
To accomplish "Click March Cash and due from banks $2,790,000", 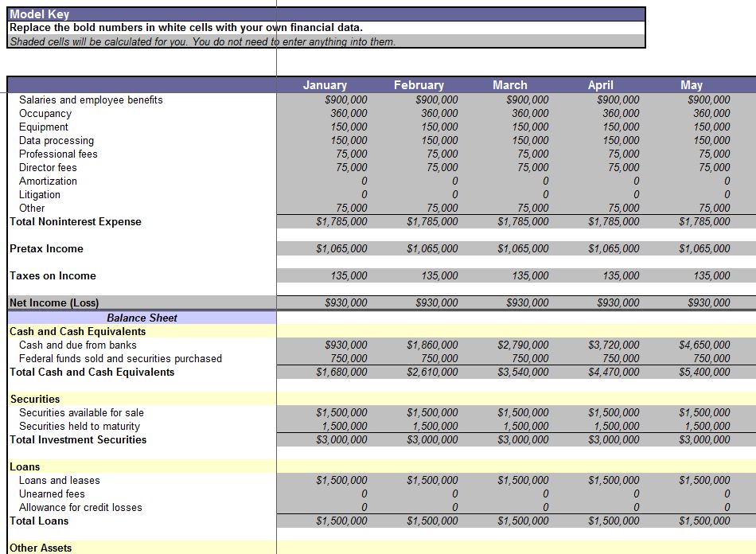I will coord(523,345).
